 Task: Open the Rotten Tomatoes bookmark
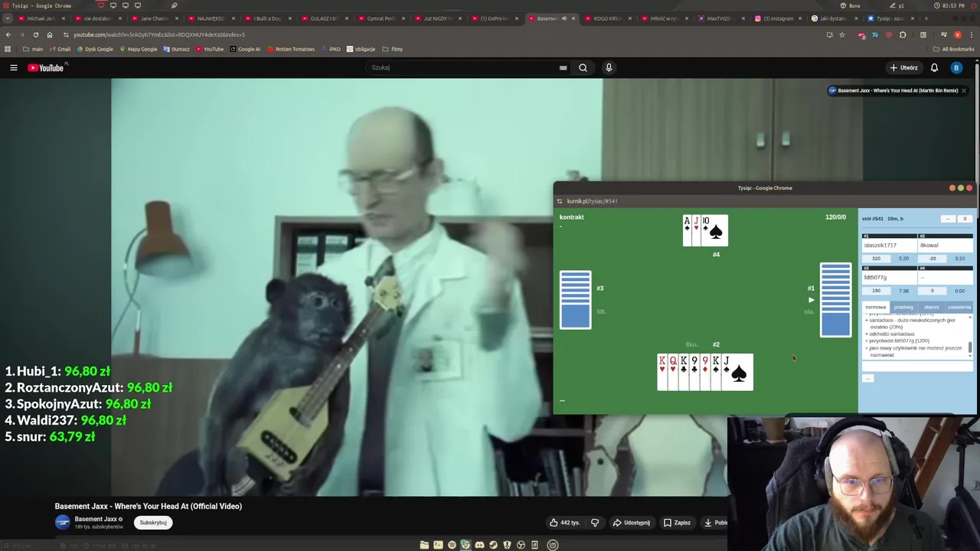(291, 49)
